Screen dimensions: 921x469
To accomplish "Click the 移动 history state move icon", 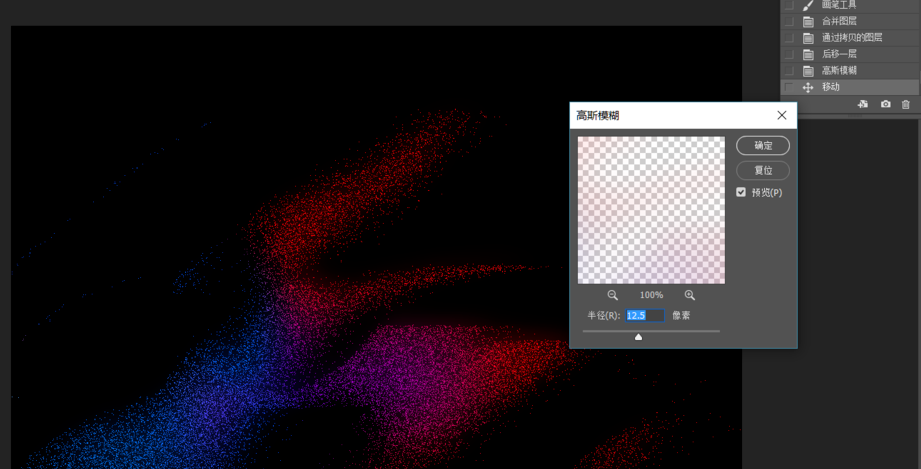I will click(x=808, y=87).
